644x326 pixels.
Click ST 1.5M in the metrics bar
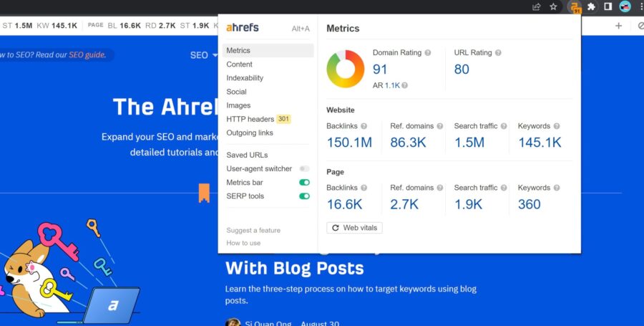coord(17,26)
